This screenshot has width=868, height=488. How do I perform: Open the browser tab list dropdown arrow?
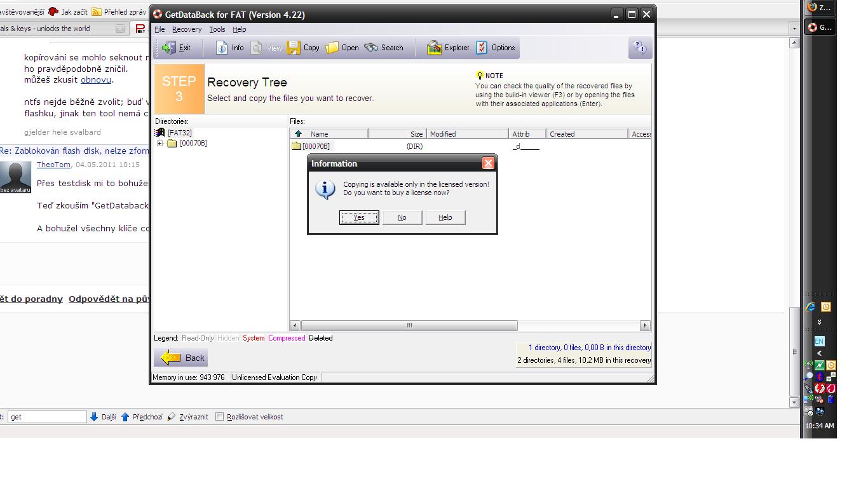click(794, 29)
